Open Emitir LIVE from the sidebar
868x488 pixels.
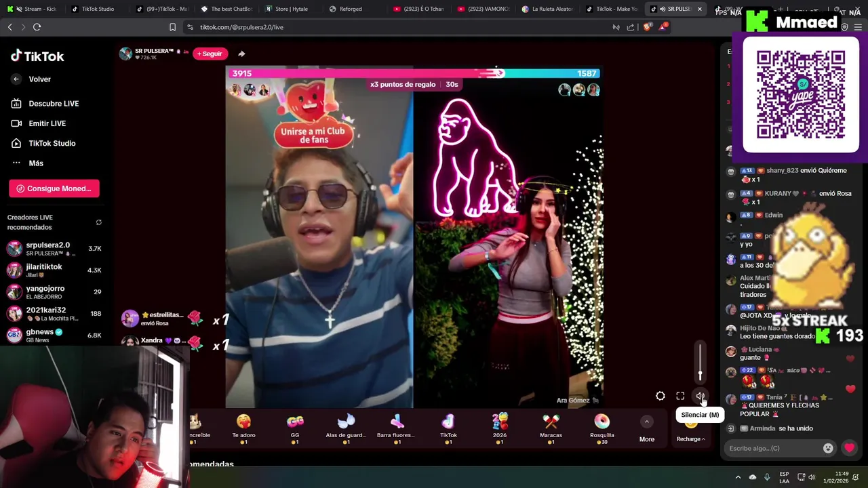(39, 123)
